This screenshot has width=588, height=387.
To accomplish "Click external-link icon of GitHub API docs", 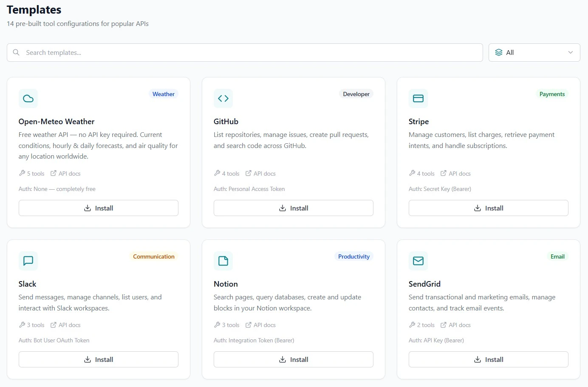I will 249,173.
